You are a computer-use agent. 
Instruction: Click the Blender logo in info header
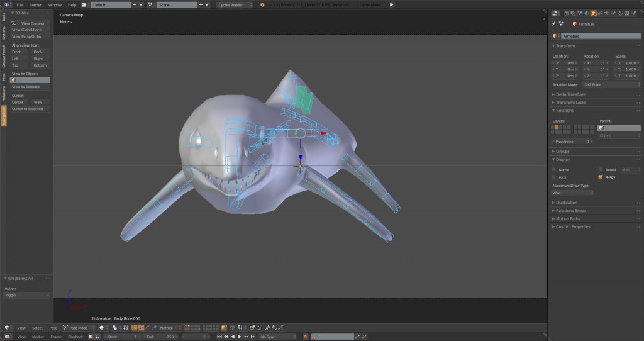pyautogui.click(x=262, y=5)
